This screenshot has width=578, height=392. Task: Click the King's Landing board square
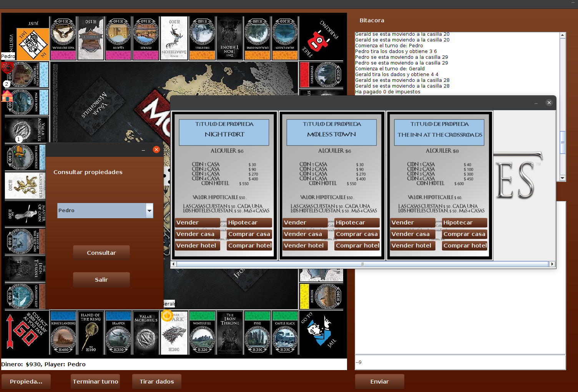click(63, 332)
